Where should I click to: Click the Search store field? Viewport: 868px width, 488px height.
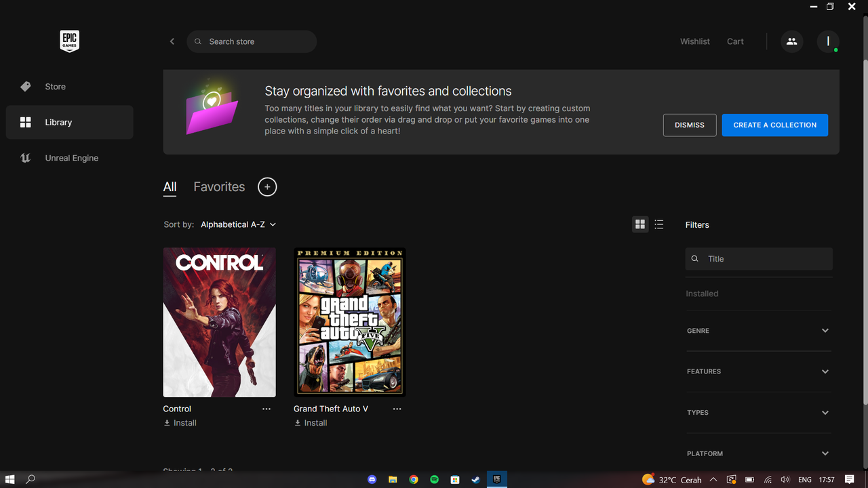pos(252,41)
